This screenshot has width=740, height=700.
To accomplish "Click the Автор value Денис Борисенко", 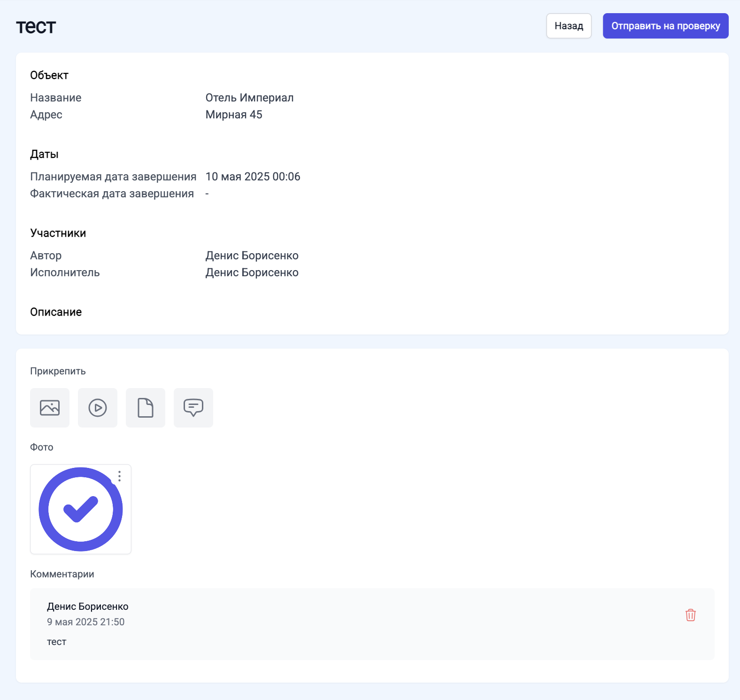I will pyautogui.click(x=252, y=256).
